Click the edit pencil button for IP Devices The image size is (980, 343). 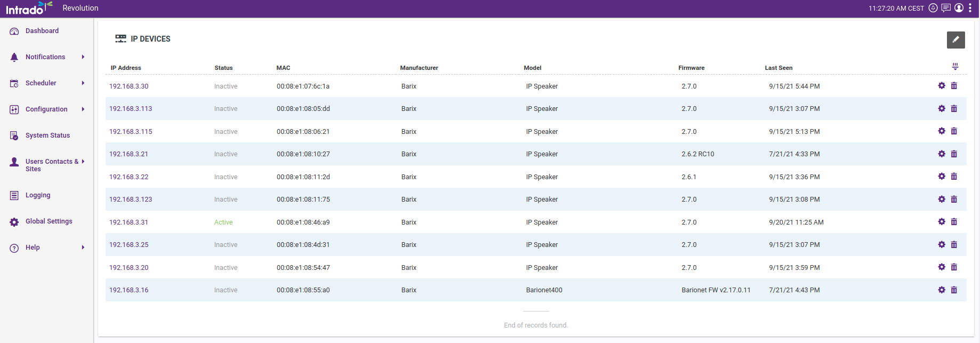[955, 39]
